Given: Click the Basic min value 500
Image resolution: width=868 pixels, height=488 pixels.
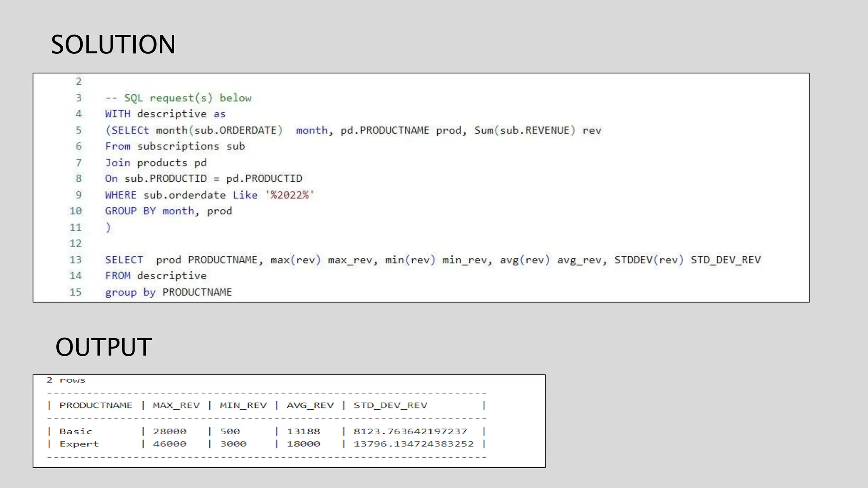Looking at the screenshot, I should [230, 431].
